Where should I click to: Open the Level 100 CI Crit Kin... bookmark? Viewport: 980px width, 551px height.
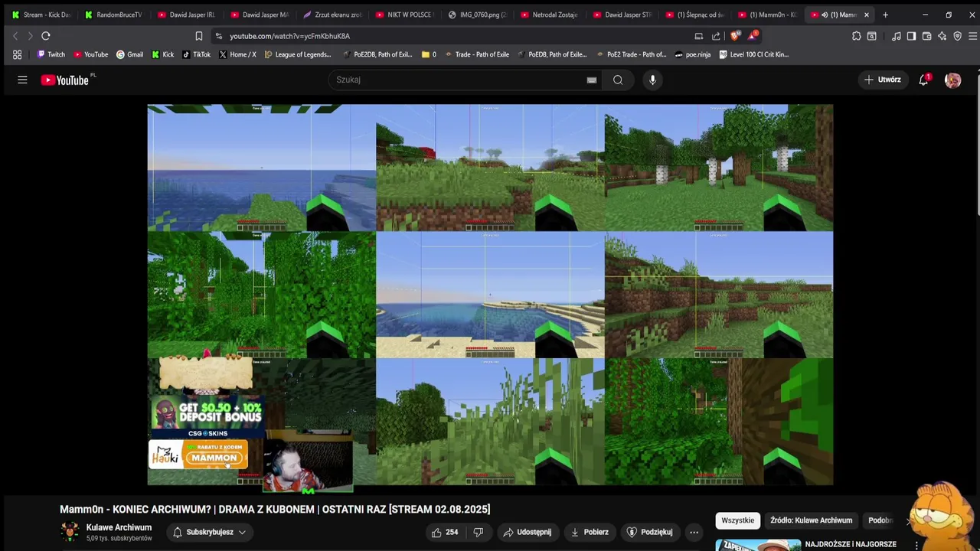point(754,54)
